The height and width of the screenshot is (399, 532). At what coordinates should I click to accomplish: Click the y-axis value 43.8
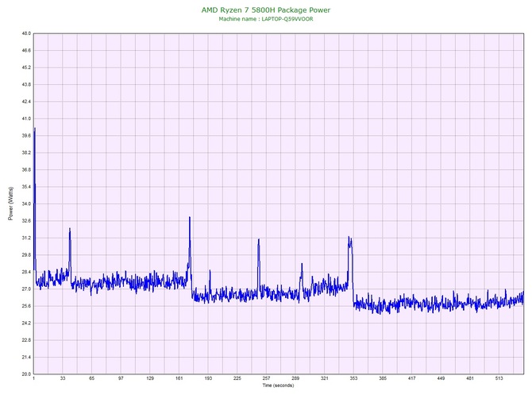(x=26, y=84)
